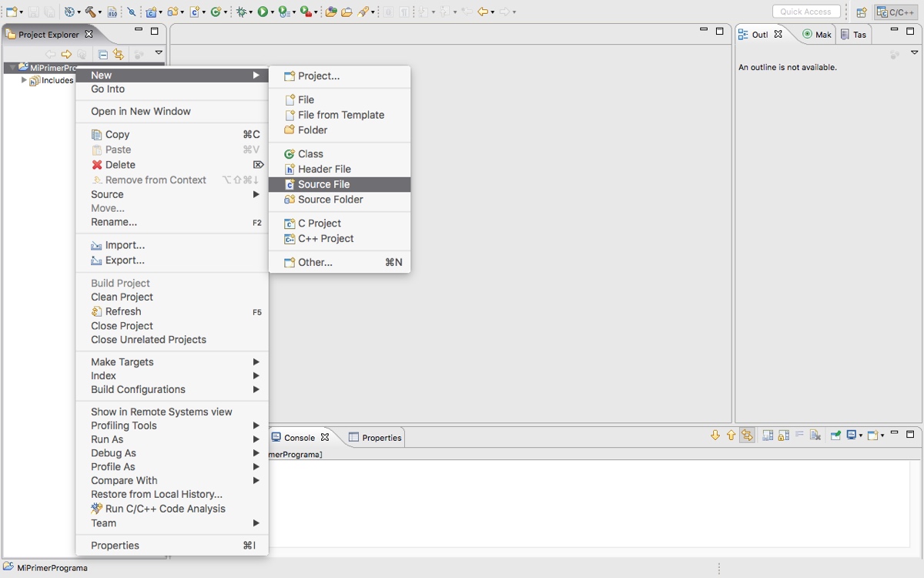
Task: Click the Quick Access search field
Action: (805, 12)
